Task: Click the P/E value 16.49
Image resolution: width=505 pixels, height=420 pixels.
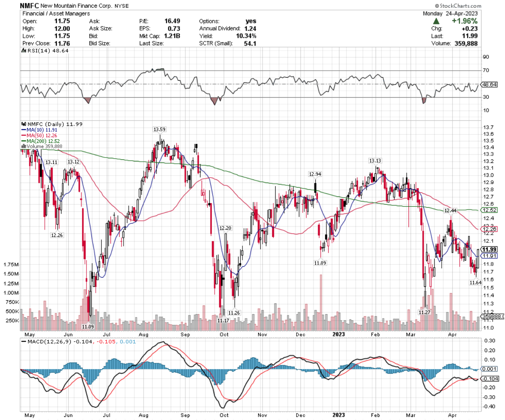Action: [172, 21]
